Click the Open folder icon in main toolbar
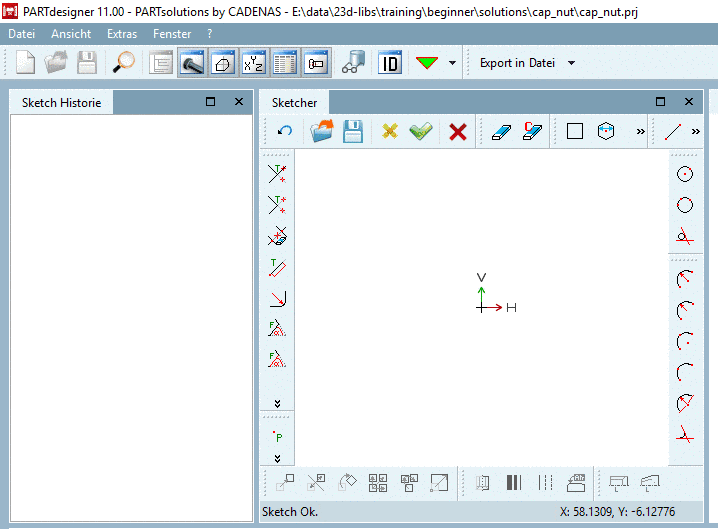The width and height of the screenshot is (718, 529). tap(56, 63)
